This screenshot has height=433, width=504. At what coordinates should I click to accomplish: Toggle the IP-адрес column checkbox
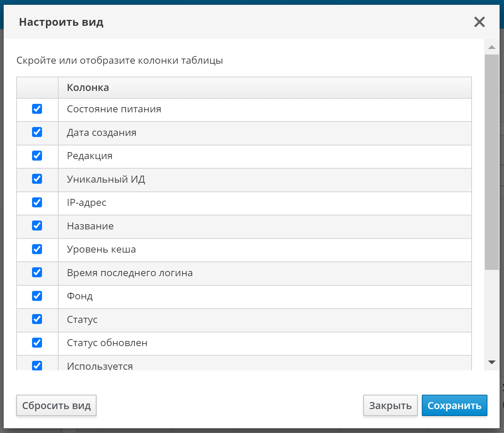[x=37, y=203]
